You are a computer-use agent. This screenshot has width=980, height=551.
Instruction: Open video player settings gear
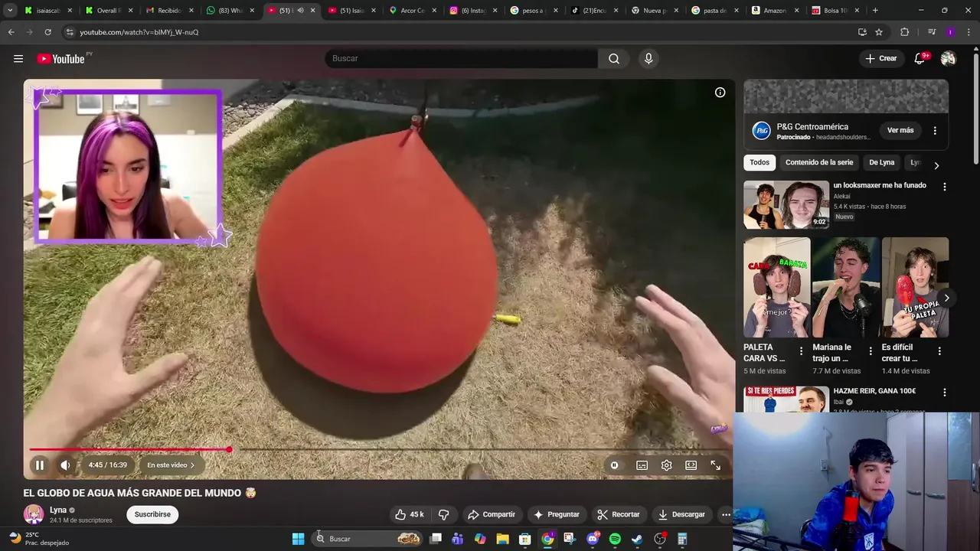pyautogui.click(x=667, y=465)
